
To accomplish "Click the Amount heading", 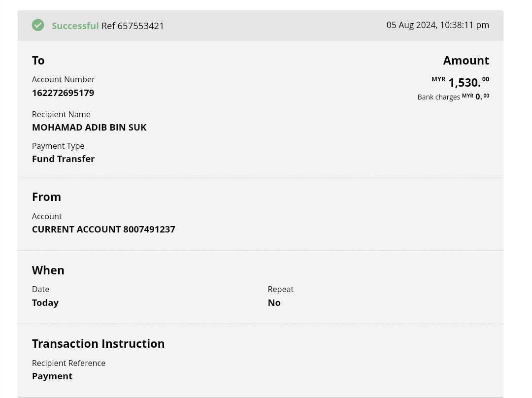I will 465,60.
